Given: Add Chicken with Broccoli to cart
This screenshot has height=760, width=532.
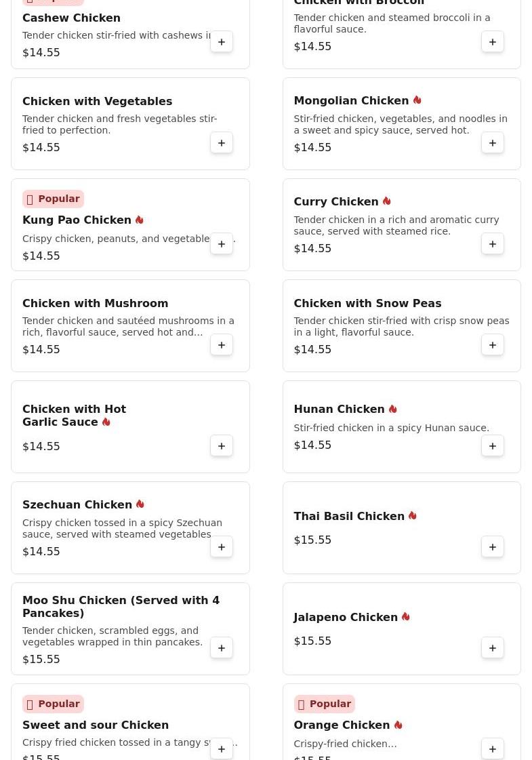Looking at the screenshot, I should 493,42.
